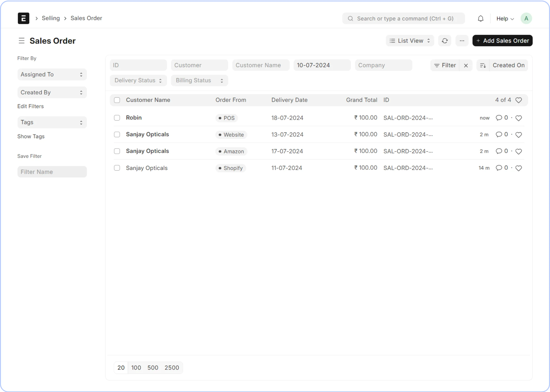Set page size to 100
Viewport: 550px width, 392px height.
click(x=136, y=368)
